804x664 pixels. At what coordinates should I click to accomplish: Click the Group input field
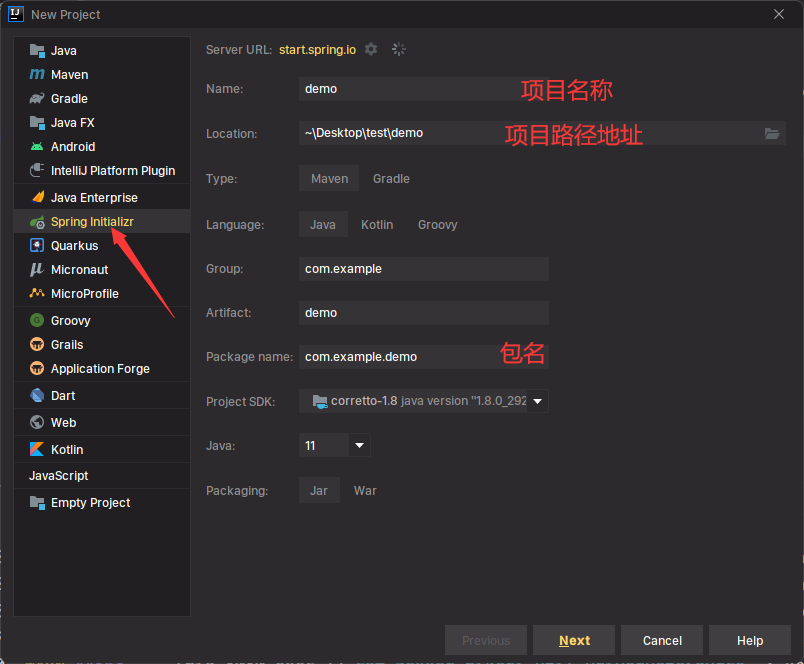coord(424,269)
